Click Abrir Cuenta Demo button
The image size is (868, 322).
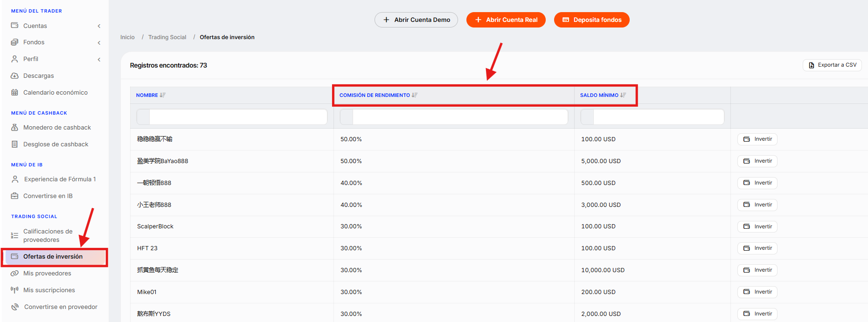(416, 20)
